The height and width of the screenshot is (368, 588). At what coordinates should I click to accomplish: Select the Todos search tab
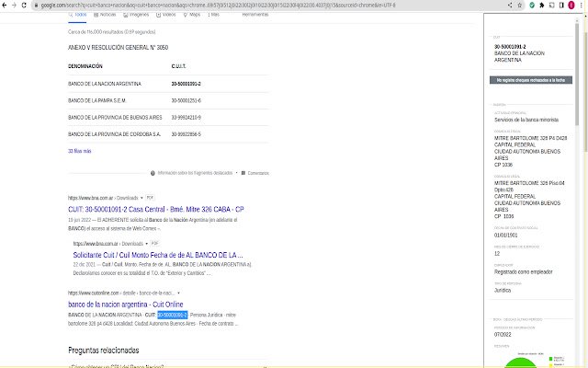tap(77, 15)
